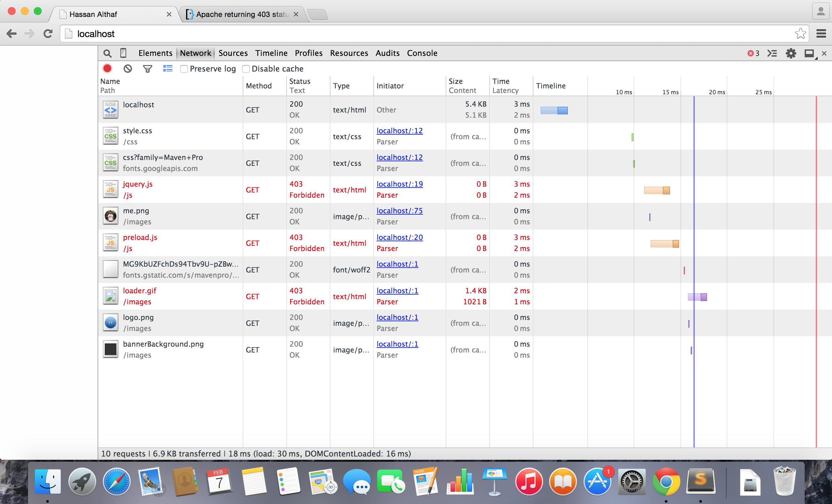Click the jquery.js script file icon

click(110, 189)
